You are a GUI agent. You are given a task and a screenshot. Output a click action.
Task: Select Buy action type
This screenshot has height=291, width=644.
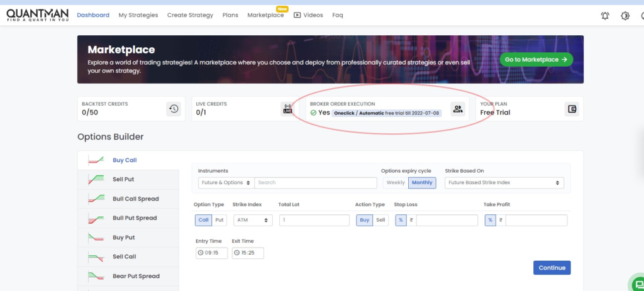(364, 220)
